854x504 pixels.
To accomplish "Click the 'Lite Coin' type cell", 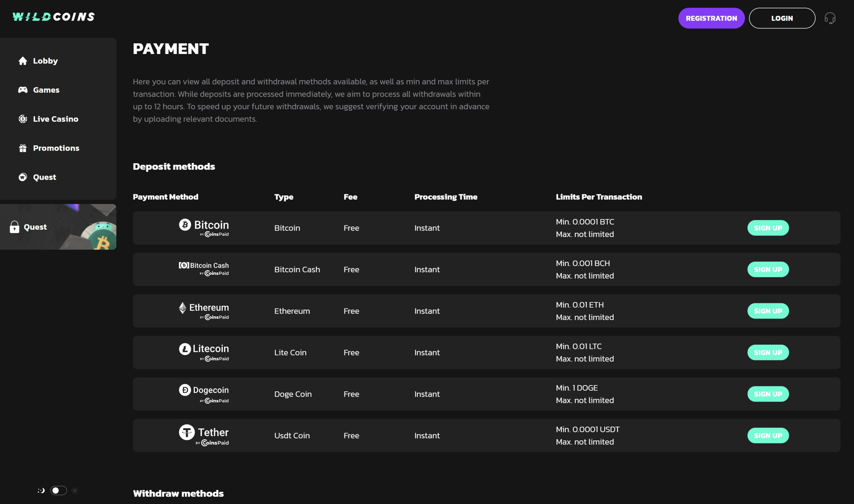I will [290, 353].
